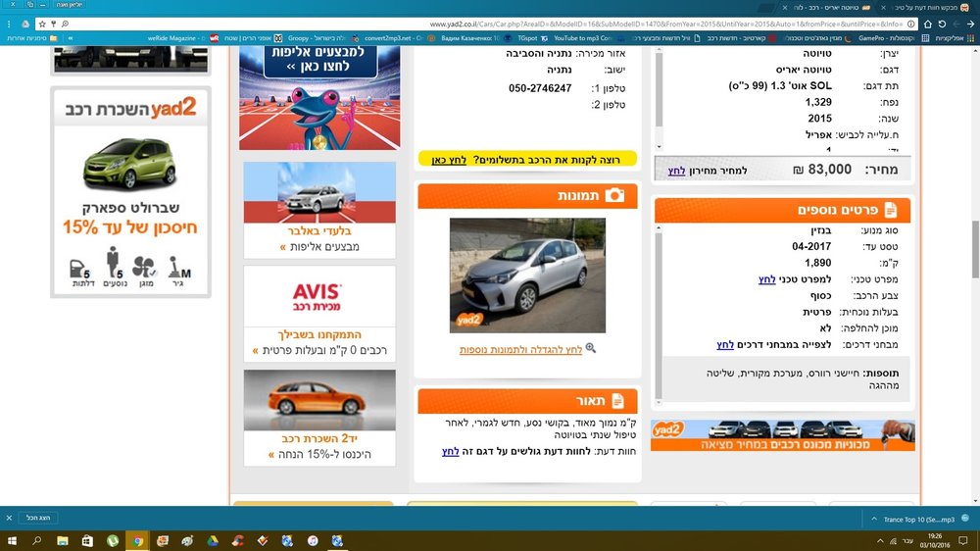Open the download item options arrow

pos(874,519)
